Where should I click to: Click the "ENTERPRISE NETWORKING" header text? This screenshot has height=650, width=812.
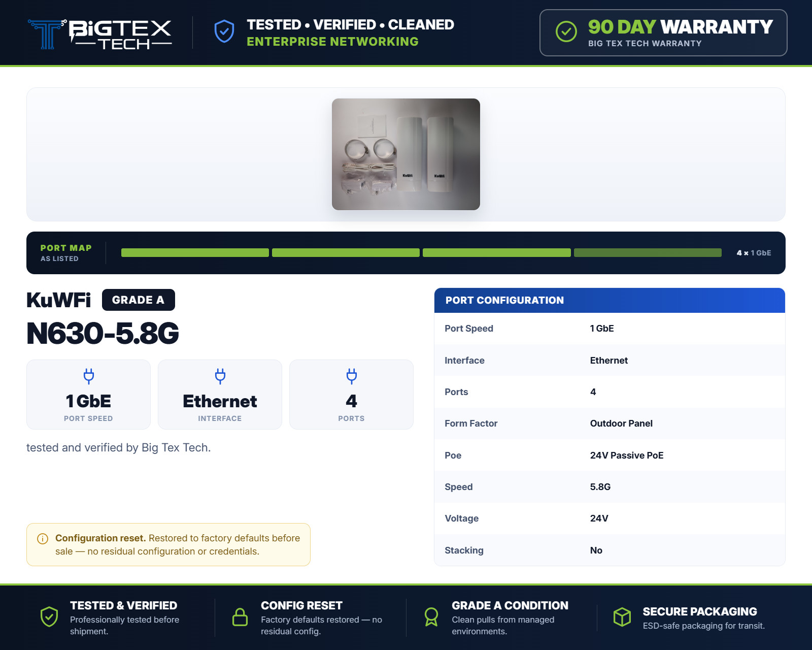point(333,42)
